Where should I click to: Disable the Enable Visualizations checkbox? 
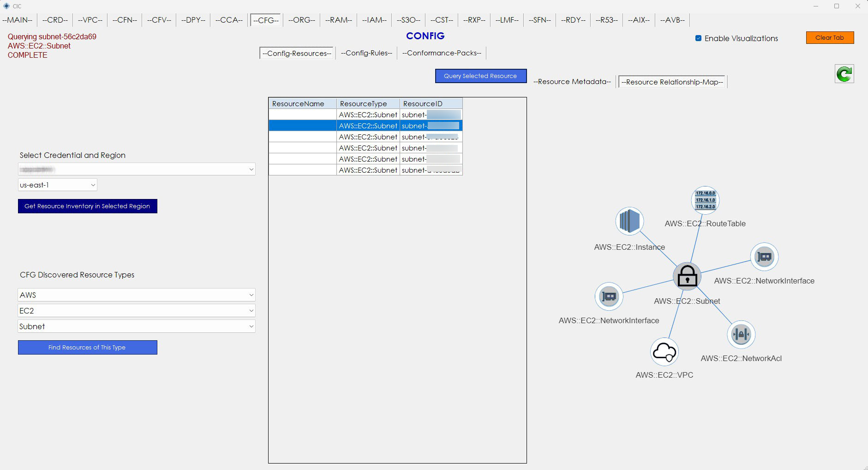(x=698, y=38)
